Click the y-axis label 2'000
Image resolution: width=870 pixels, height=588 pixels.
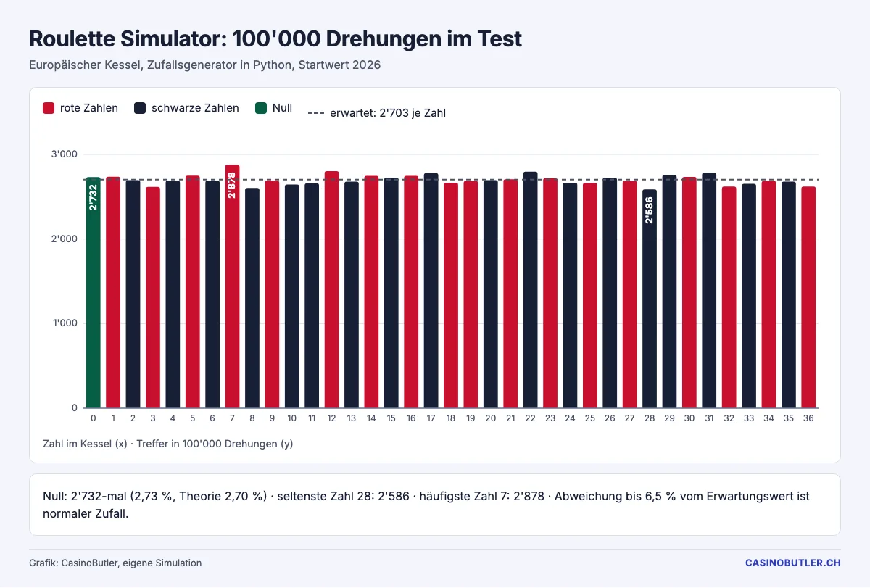[65, 239]
